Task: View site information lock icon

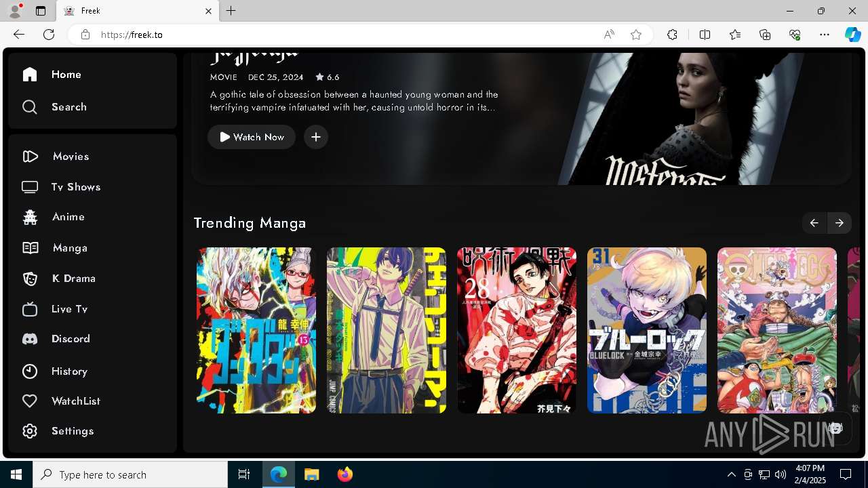Action: [x=85, y=35]
